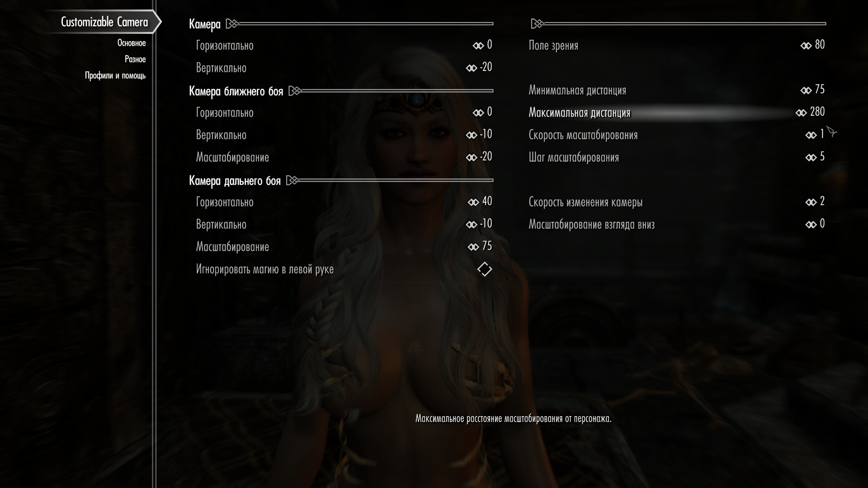Click slider icon for Скорость изменения камеры
The height and width of the screenshot is (488, 868).
(x=811, y=202)
